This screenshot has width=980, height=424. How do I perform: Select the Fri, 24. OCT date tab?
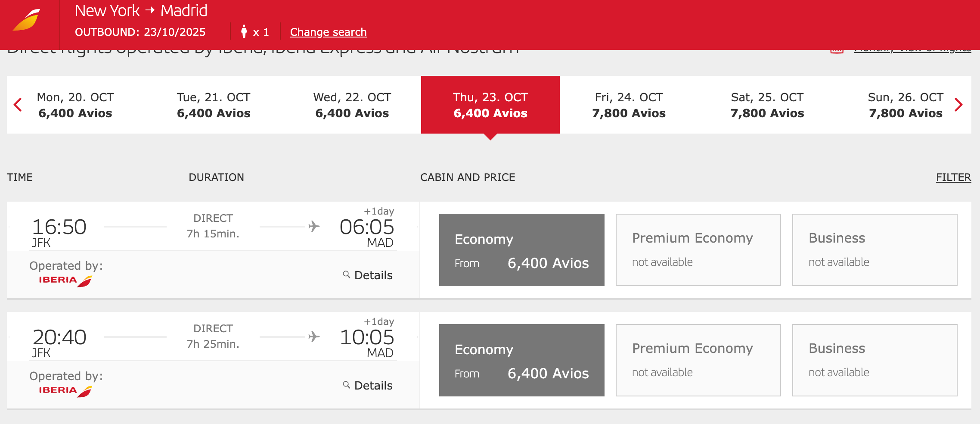(x=629, y=105)
